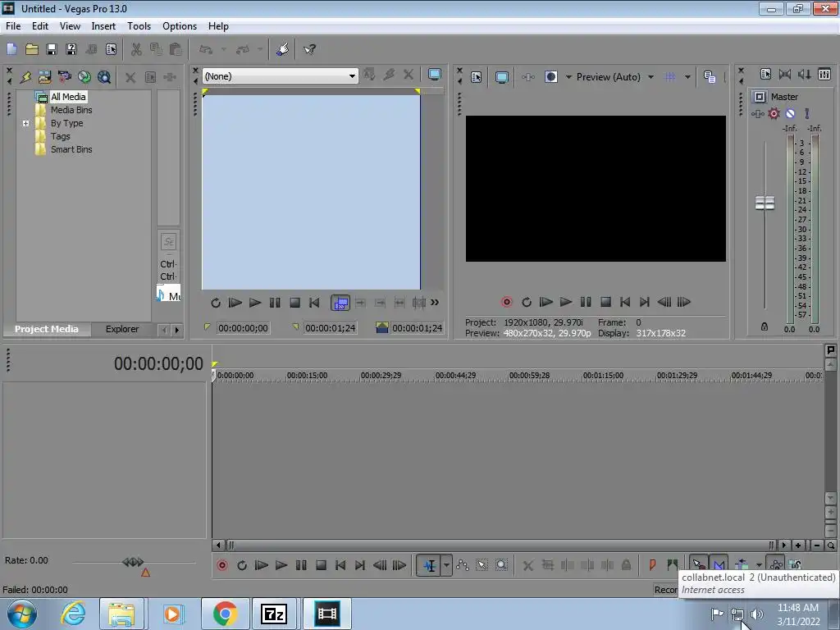Open the Search Media Bins magnifier icon
840x630 pixels.
[x=104, y=77]
